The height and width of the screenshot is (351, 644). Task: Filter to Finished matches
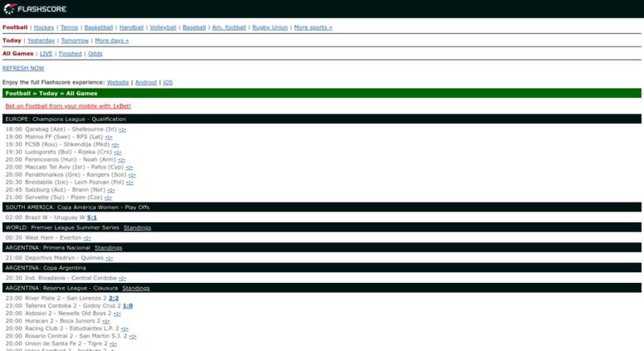point(70,54)
